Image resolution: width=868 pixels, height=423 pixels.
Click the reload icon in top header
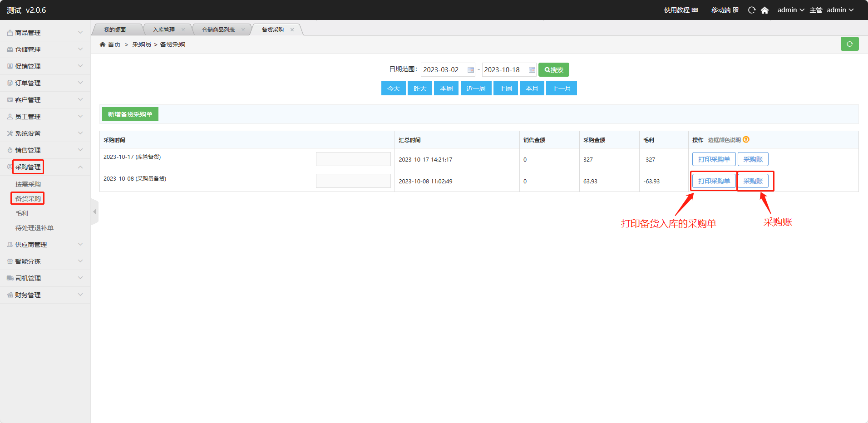[752, 10]
